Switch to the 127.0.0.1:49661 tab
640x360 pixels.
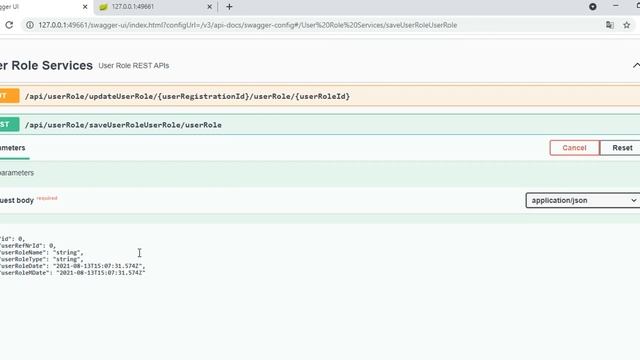coord(155,7)
